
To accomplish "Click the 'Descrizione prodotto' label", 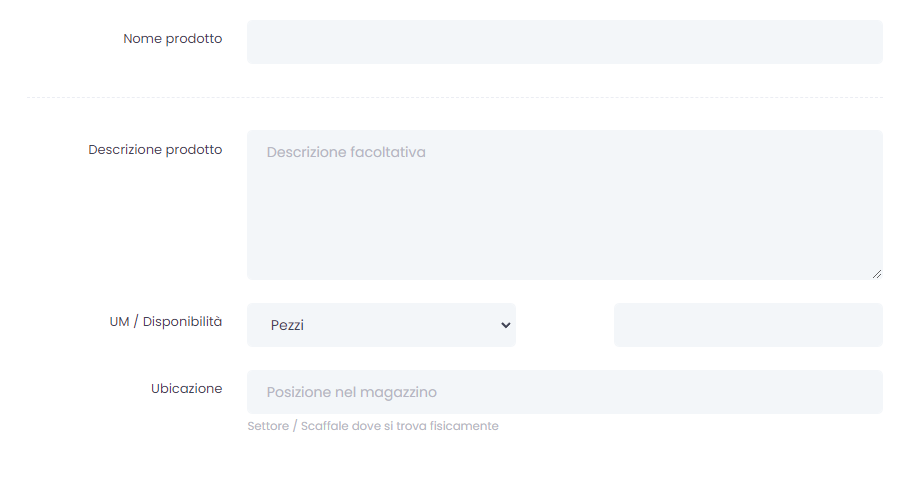I will coord(155,150).
